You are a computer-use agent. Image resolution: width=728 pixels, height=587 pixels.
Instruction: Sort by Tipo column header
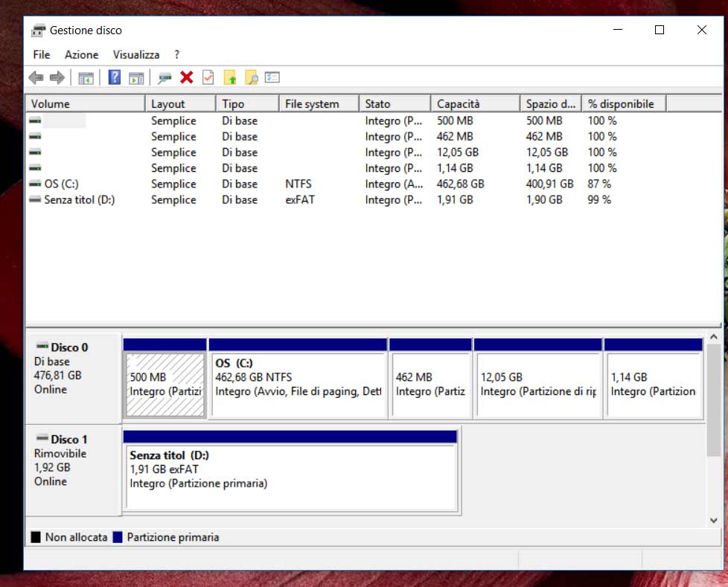(247, 104)
